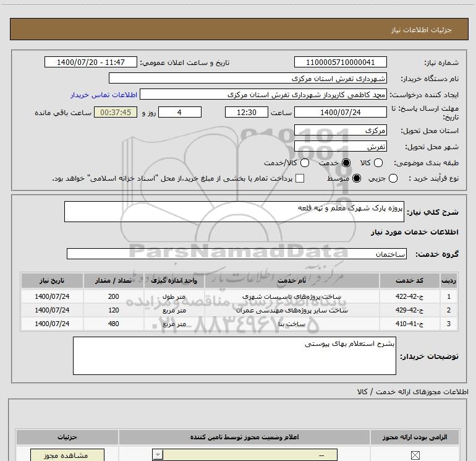Select the ساخت بنا service name
The width and height of the screenshot is (476, 461).
(x=292, y=324)
